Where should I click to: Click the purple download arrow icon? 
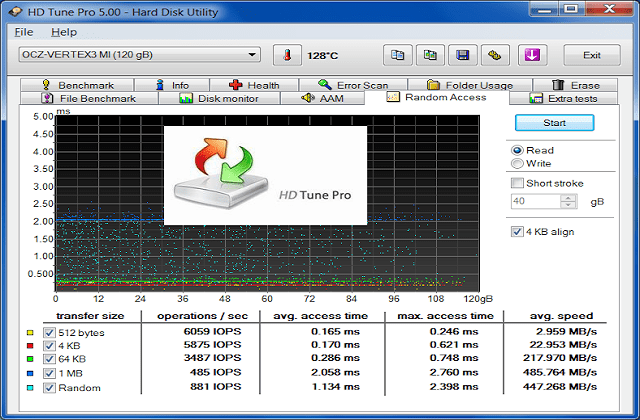[532, 55]
